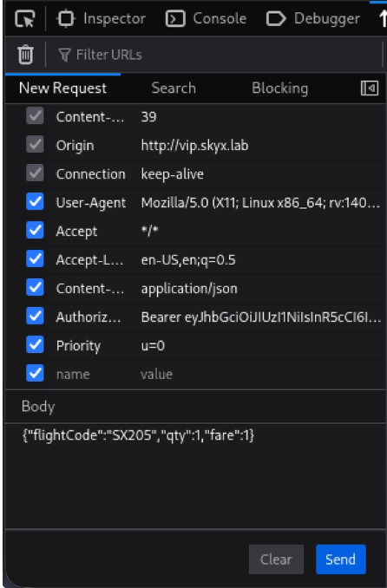The height and width of the screenshot is (588, 387).
Task: Open the Debugger tab
Action: click(x=313, y=18)
